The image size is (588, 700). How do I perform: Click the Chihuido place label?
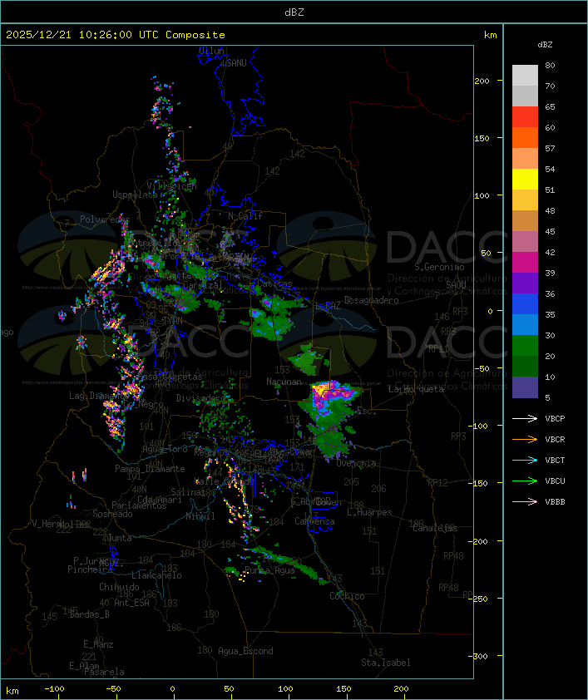pos(119,587)
